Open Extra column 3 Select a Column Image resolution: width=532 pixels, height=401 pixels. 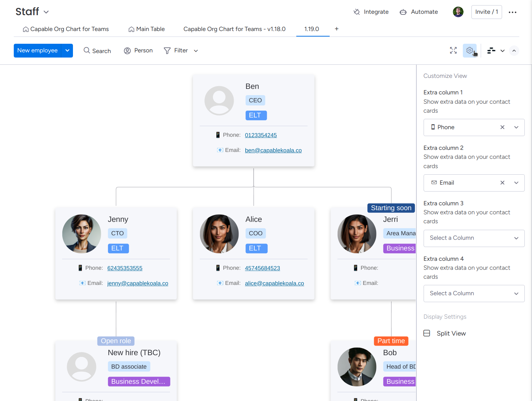pos(474,238)
